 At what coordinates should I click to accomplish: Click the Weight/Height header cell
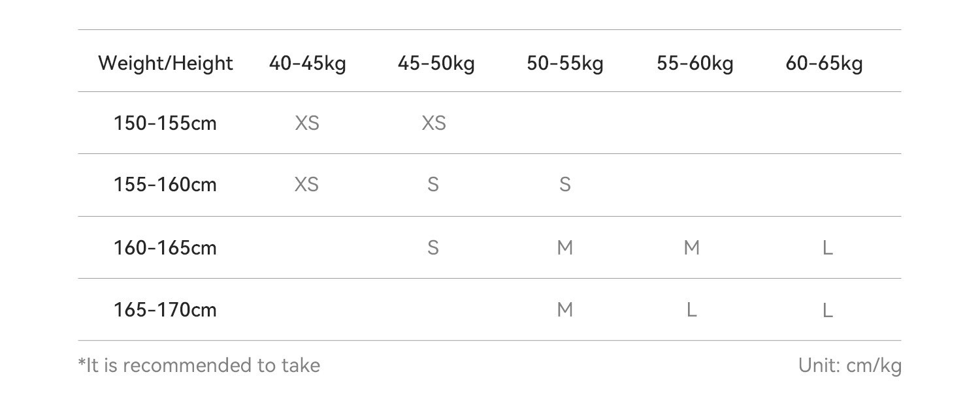click(165, 63)
